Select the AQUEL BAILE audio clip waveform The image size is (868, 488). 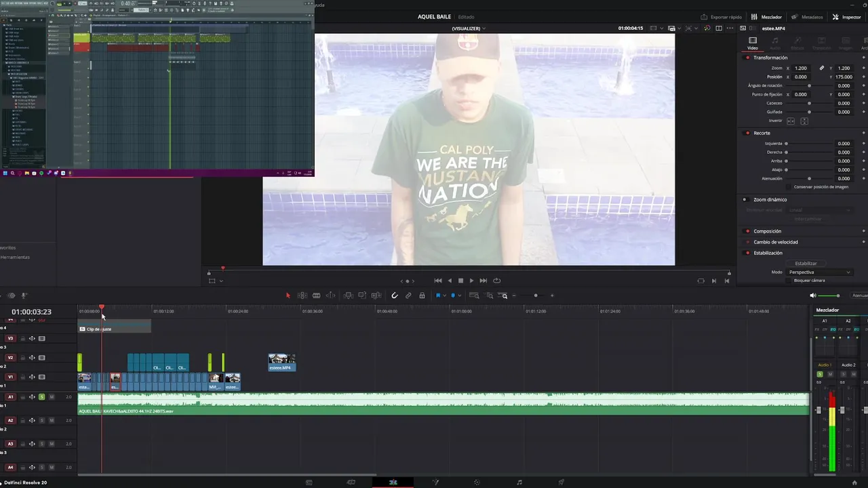coord(443,404)
